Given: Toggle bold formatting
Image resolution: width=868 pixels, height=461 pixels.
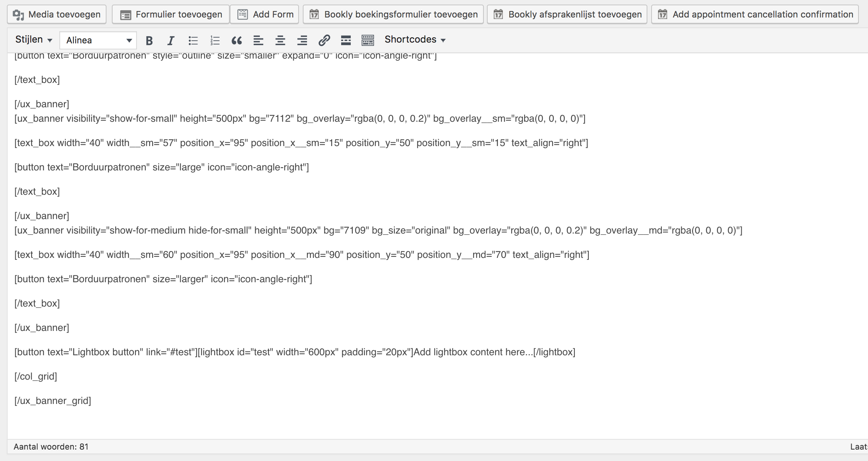Looking at the screenshot, I should pos(149,40).
